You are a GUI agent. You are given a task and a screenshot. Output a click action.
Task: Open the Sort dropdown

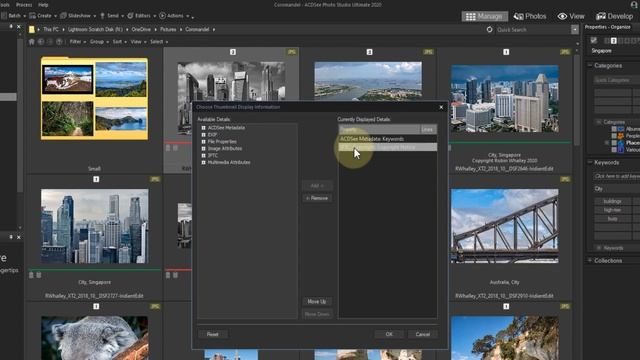click(x=119, y=42)
